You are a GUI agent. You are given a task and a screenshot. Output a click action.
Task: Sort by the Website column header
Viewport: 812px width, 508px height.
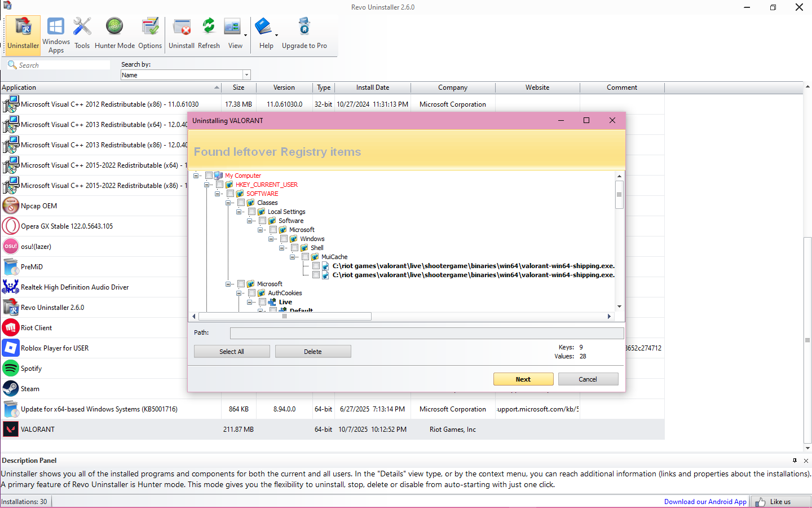click(537, 87)
